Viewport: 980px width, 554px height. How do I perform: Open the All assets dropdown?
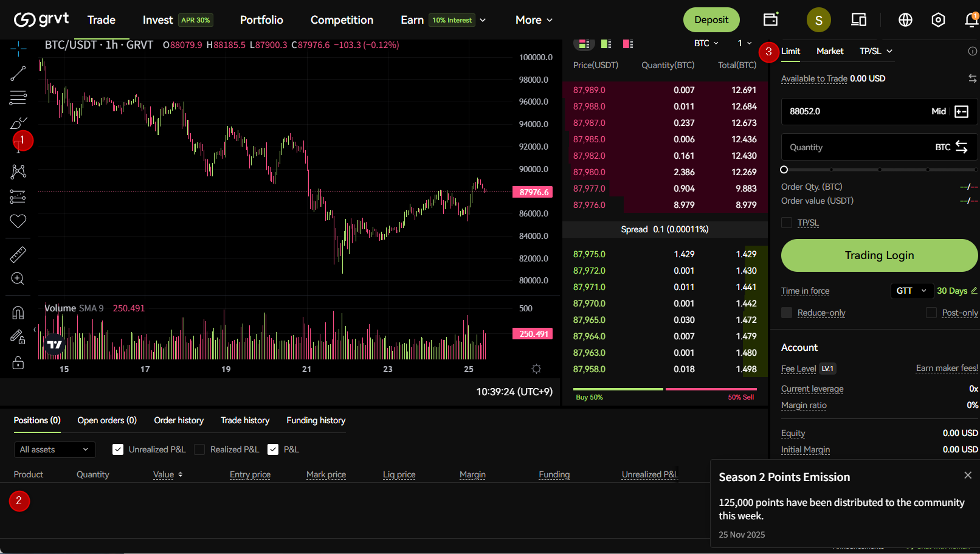point(54,449)
